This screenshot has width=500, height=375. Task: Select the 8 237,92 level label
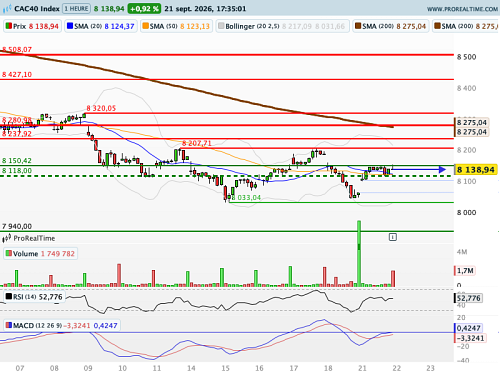pos(17,134)
